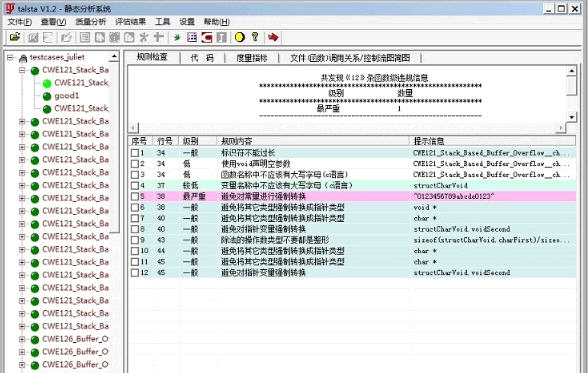The height and width of the screenshot is (373, 588).
Task: Select the 避免对常量进行强制转换 rule text
Action: 263,196
